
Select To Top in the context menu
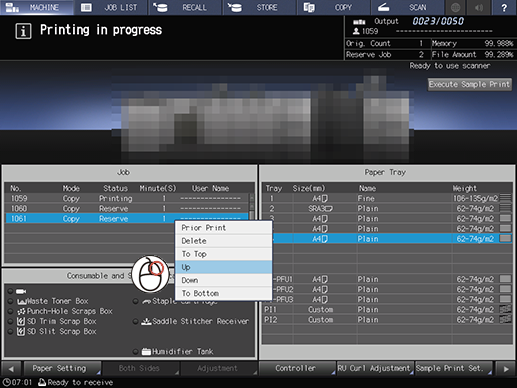[x=223, y=254]
